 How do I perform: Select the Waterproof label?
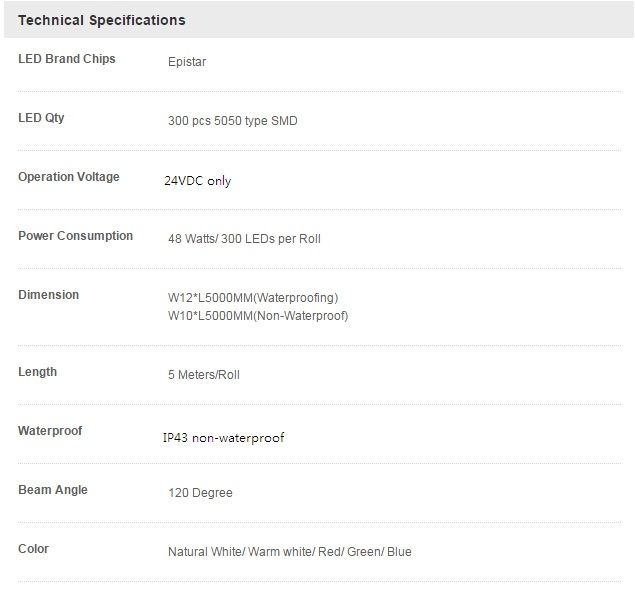[x=50, y=431]
